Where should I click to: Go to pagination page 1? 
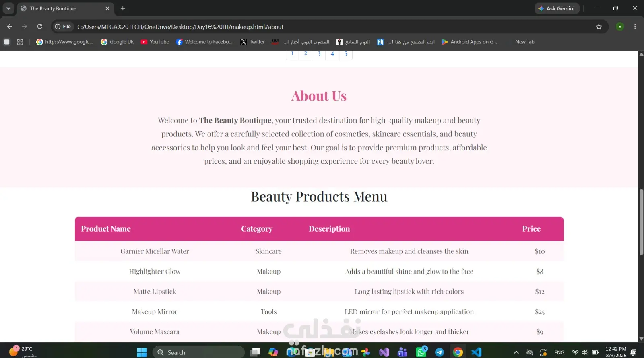click(x=292, y=54)
